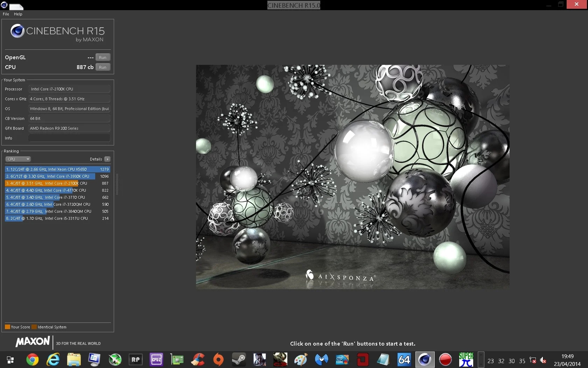The height and width of the screenshot is (368, 588).
Task: Open the Windows Start button
Action: pyautogui.click(x=10, y=360)
